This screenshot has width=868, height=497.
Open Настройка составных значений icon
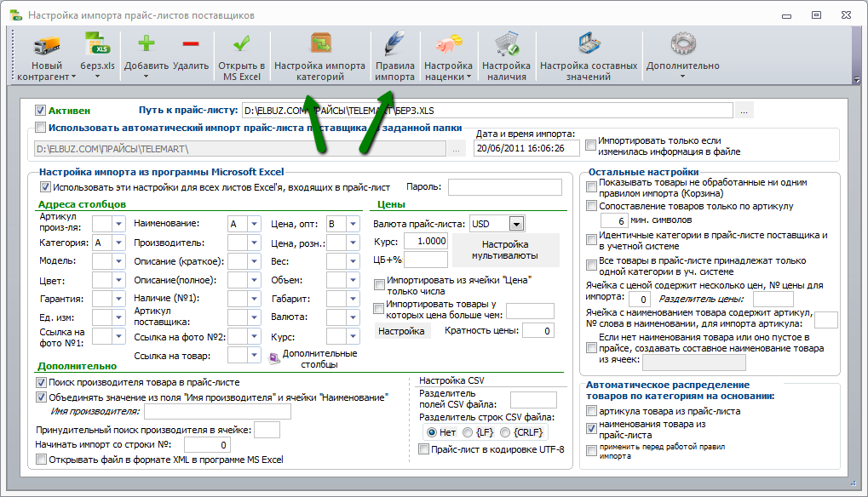coord(589,43)
